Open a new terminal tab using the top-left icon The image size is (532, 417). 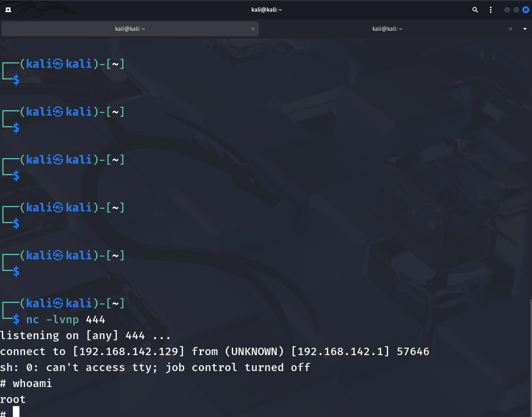point(8,10)
